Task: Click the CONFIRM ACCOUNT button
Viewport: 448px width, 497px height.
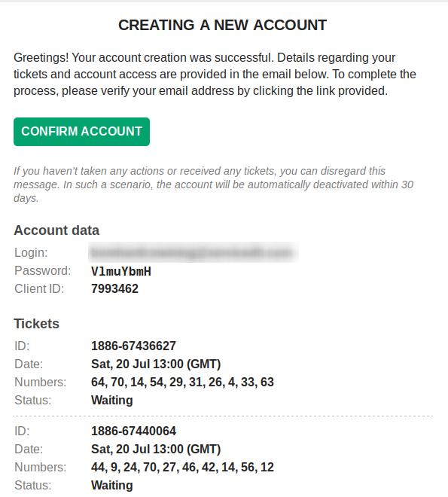Action: coord(81,132)
